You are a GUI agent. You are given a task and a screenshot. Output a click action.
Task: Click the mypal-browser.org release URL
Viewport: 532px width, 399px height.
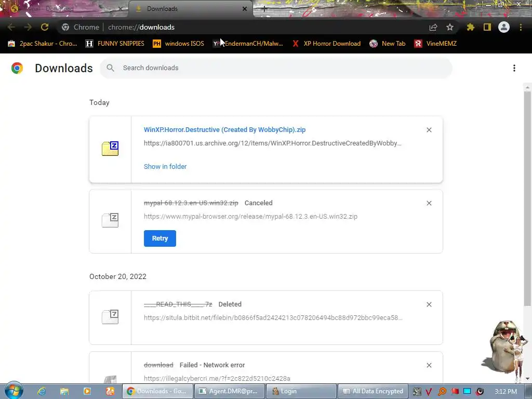[x=250, y=217]
